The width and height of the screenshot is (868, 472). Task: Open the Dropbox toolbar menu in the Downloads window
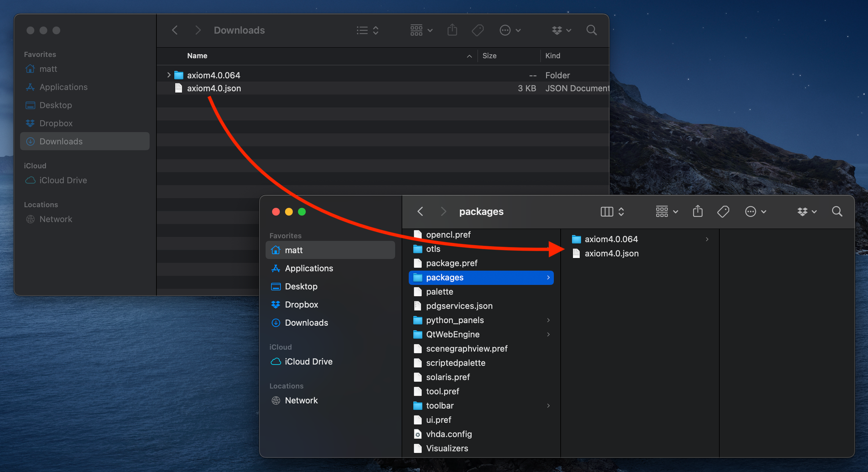point(562,30)
